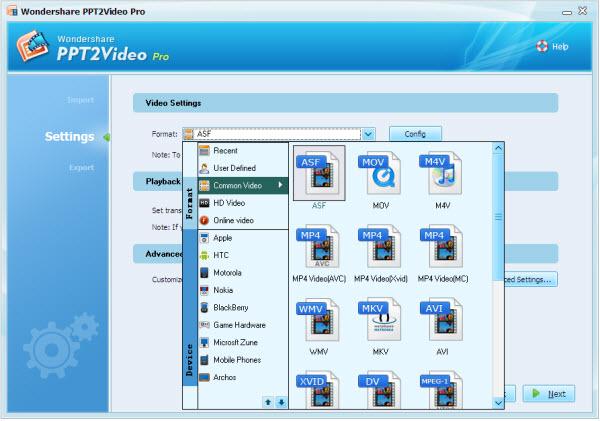The width and height of the screenshot is (600, 421).
Task: Select MP4 Video(MC) format icon
Action: [442, 246]
